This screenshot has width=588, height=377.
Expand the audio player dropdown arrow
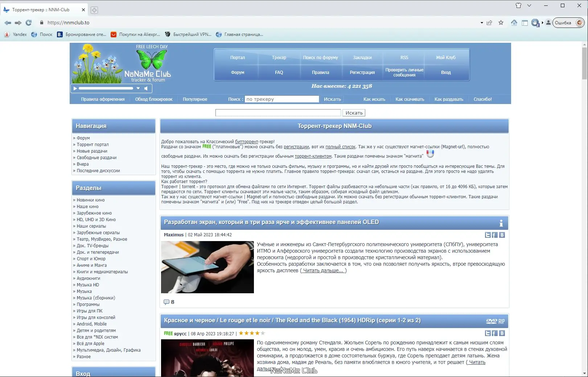pos(138,88)
